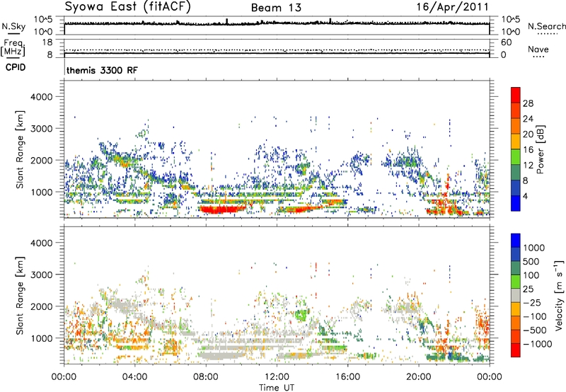Screen dimensions: 566x392
Task: Click "3000" tick on power panel range axis
Action: pyautogui.click(x=42, y=129)
